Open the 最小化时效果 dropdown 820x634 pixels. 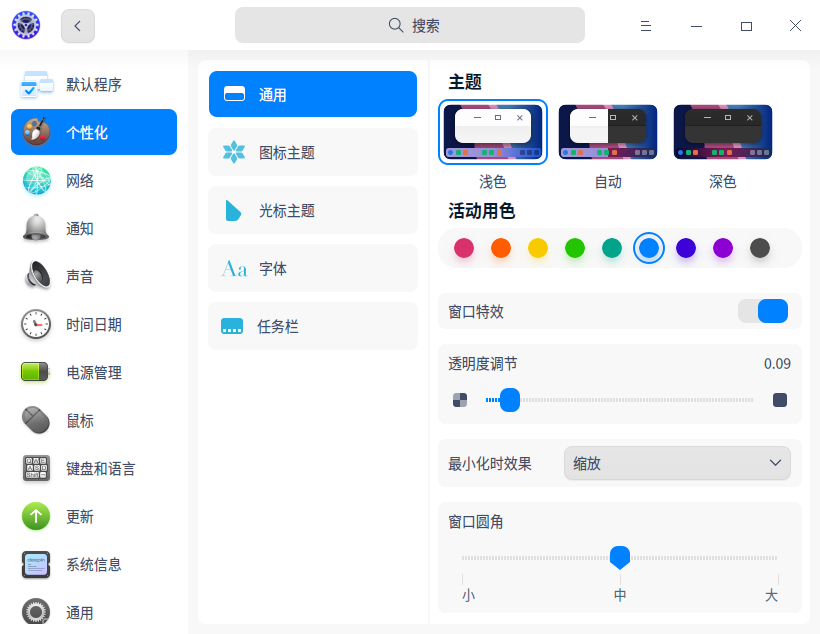677,463
